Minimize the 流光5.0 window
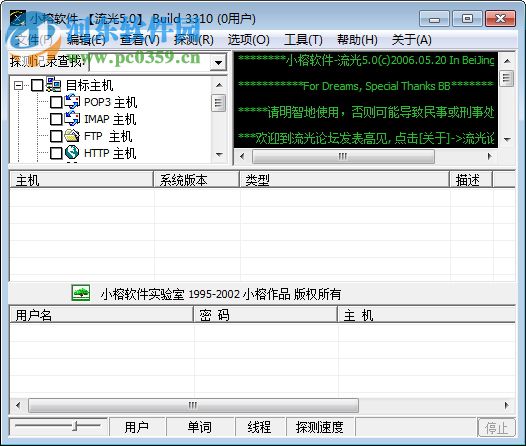The image size is (526, 446). (x=434, y=19)
